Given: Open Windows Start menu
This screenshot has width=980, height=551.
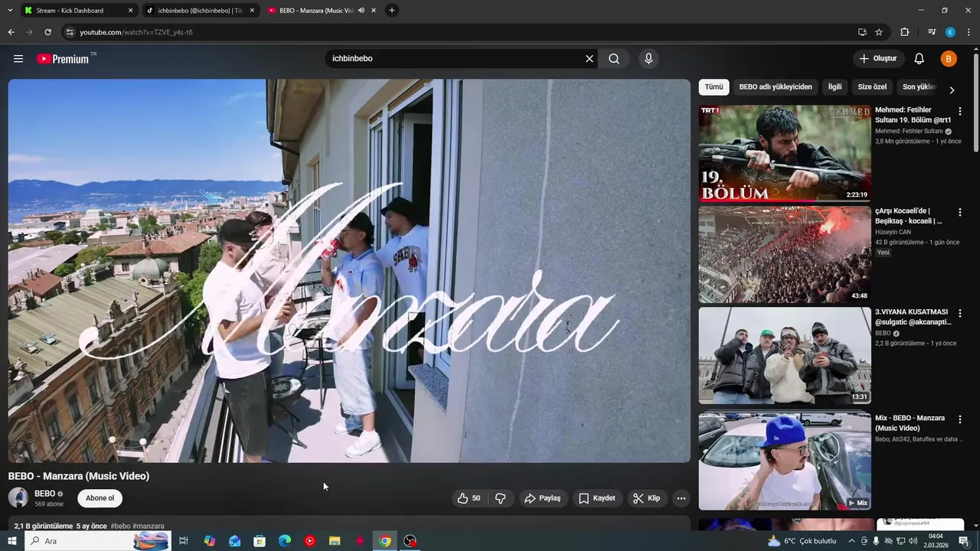Looking at the screenshot, I should [x=11, y=541].
